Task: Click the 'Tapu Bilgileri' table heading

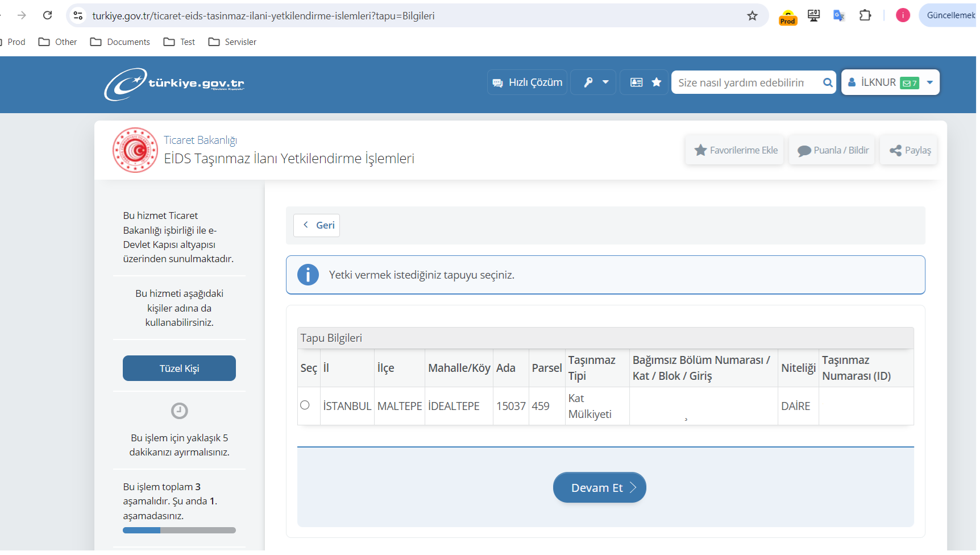Action: pyautogui.click(x=331, y=338)
